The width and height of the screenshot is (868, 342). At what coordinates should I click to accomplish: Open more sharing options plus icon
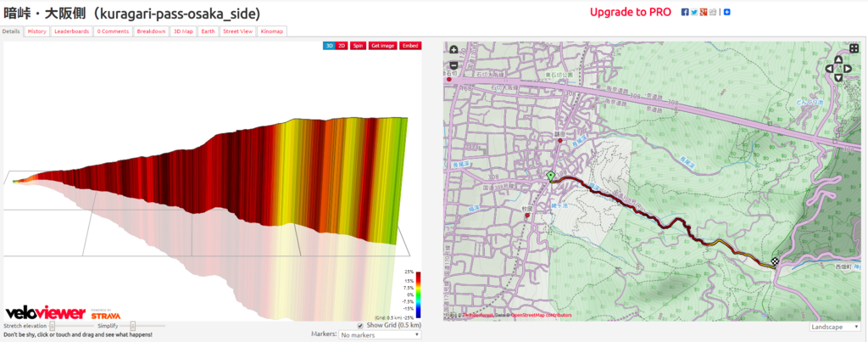click(x=726, y=12)
